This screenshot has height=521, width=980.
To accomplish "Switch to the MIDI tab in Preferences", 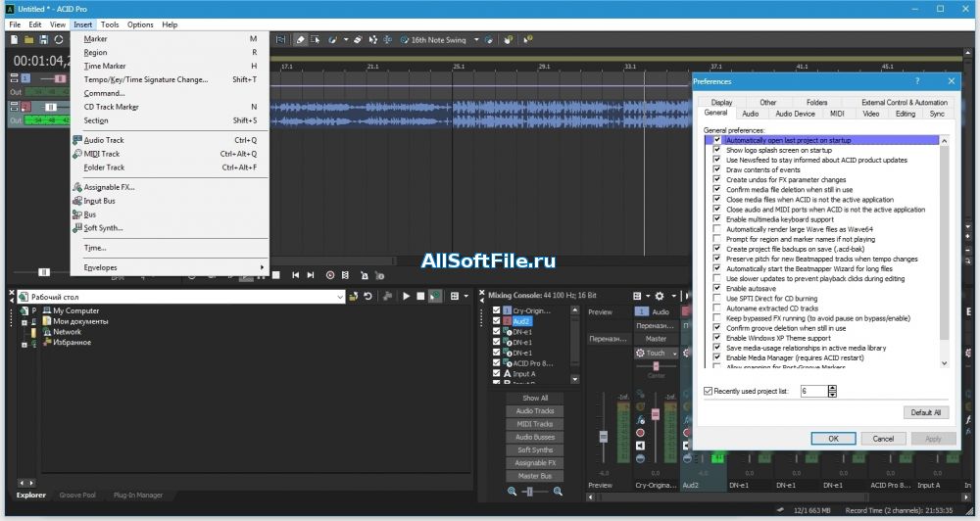I will (837, 114).
